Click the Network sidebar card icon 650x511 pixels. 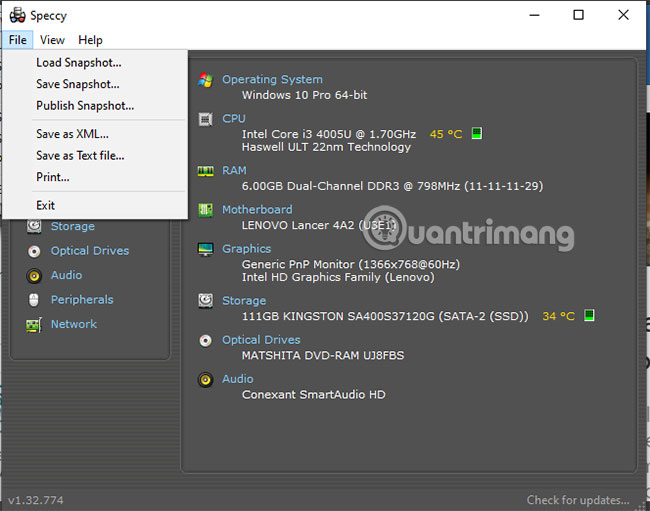[34, 325]
